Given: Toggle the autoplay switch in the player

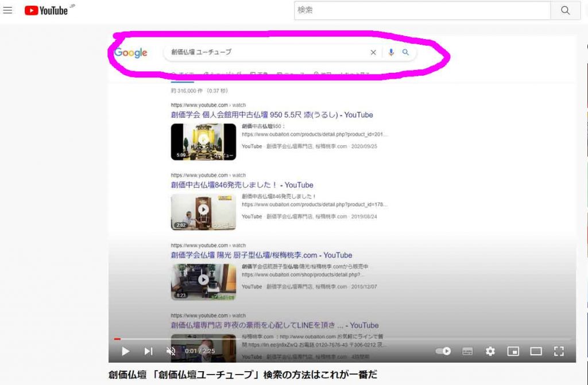Looking at the screenshot, I should point(443,351).
